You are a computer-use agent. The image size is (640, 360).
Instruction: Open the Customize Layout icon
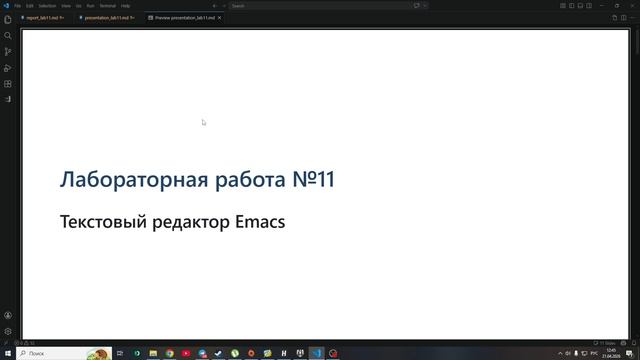pyautogui.click(x=563, y=6)
